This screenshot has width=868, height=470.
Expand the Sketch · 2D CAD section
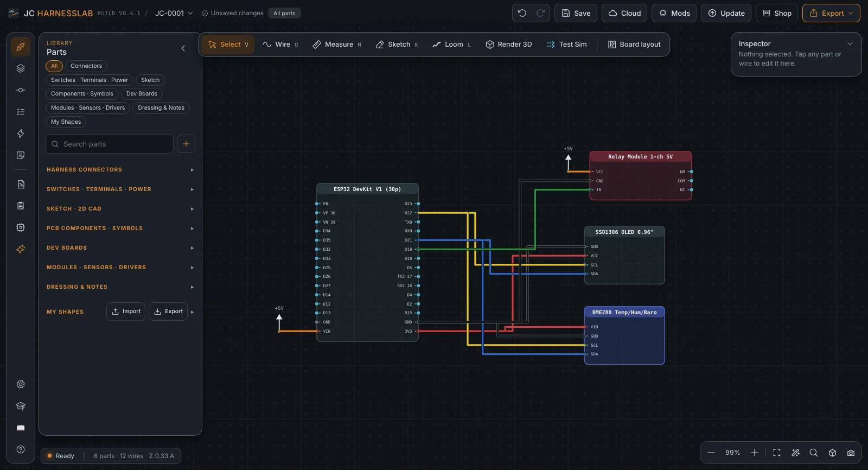click(x=120, y=209)
